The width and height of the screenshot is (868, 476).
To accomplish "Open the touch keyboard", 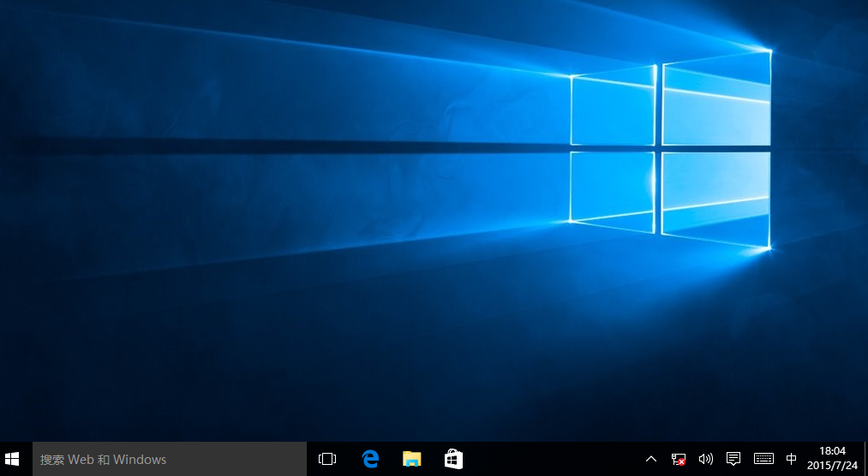I will [764, 459].
